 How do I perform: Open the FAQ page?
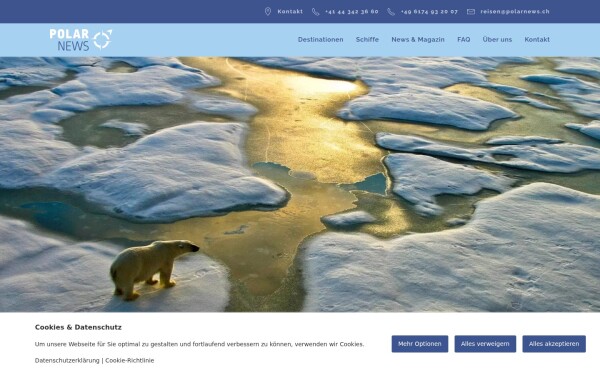pos(464,39)
